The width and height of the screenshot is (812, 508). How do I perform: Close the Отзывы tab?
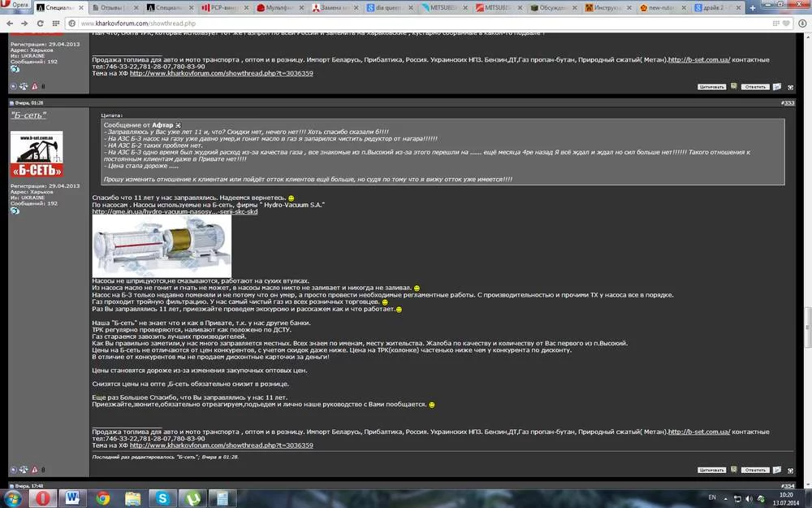[x=136, y=8]
